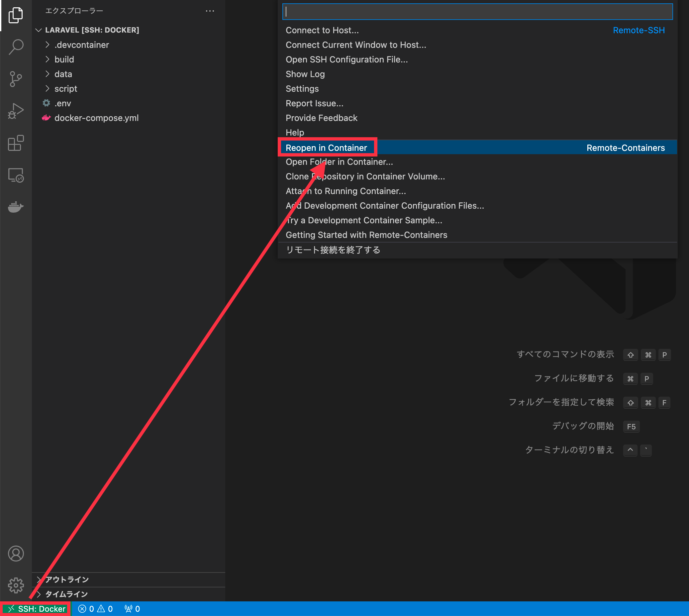Choose リモート接続を終了する option

pos(333,250)
